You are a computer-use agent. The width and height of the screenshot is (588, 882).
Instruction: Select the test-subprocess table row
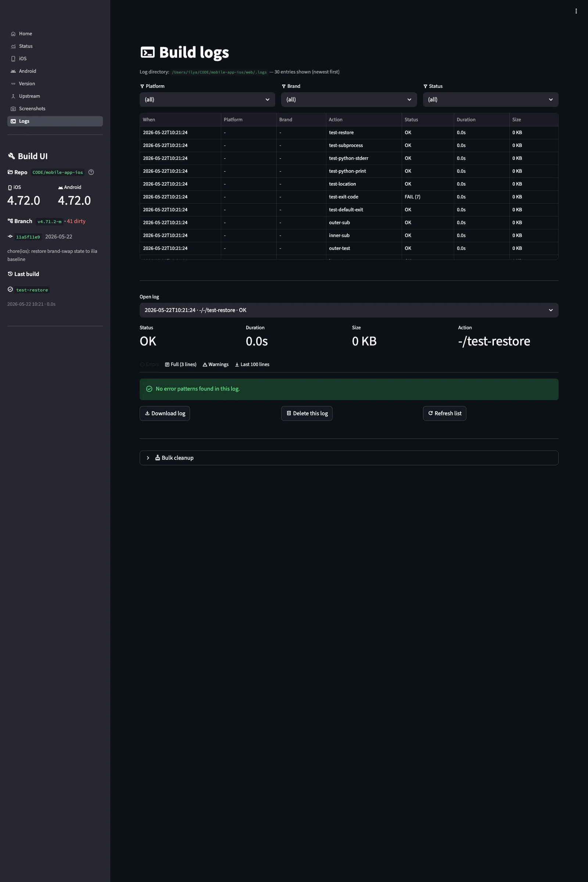coord(349,146)
